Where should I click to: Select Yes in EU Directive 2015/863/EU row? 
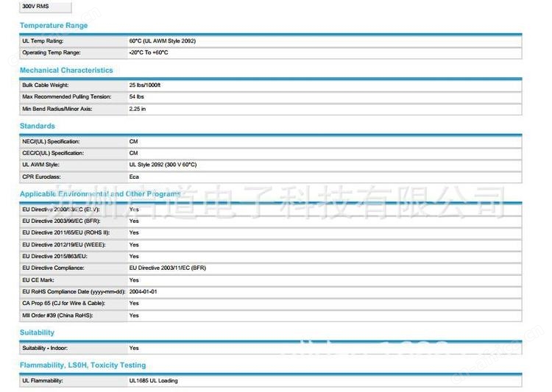[134, 257]
